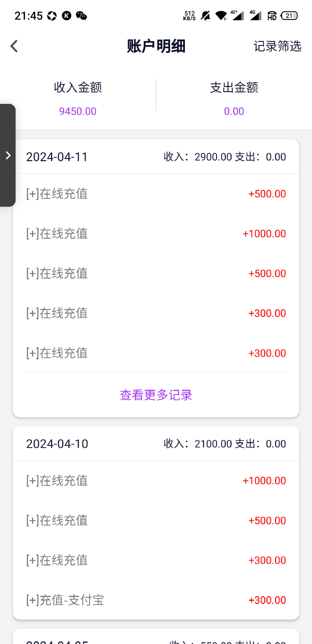Tap the K app status icon

[x=66, y=16]
